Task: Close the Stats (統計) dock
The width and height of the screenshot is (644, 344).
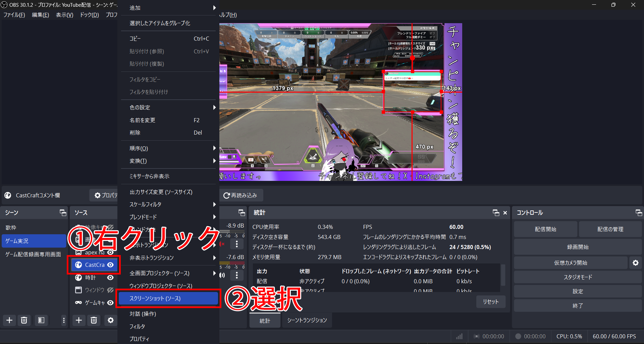Action: [x=505, y=212]
